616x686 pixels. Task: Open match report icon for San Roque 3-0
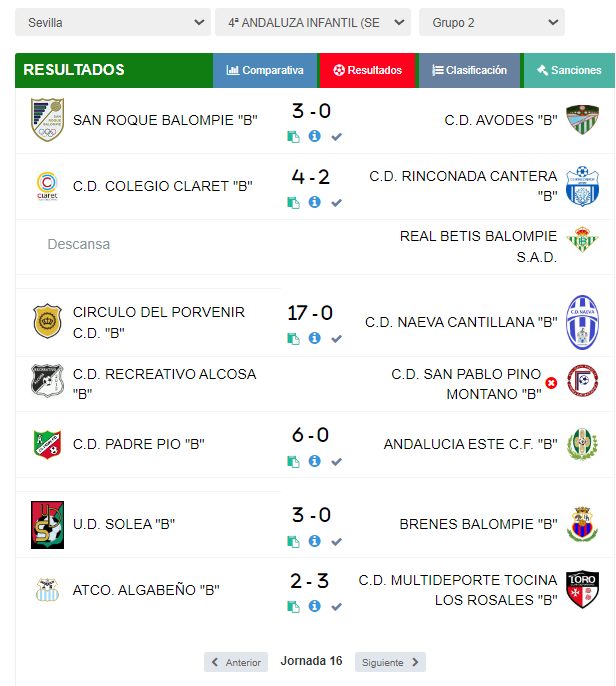click(293, 137)
